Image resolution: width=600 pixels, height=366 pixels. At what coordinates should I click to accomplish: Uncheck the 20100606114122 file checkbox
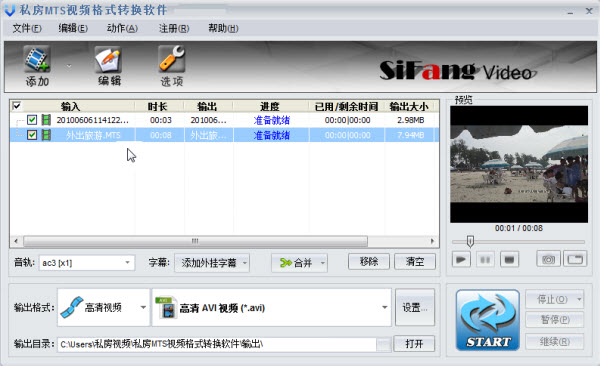point(32,120)
